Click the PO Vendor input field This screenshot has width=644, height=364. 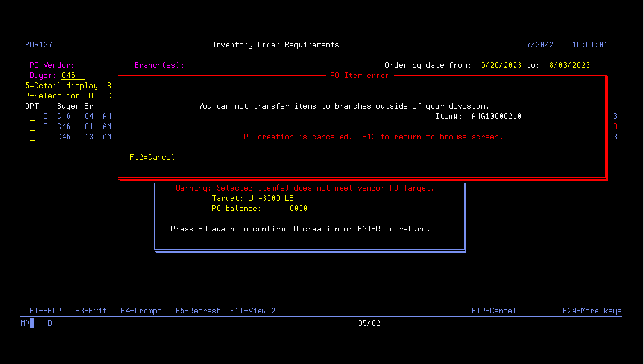tap(102, 65)
